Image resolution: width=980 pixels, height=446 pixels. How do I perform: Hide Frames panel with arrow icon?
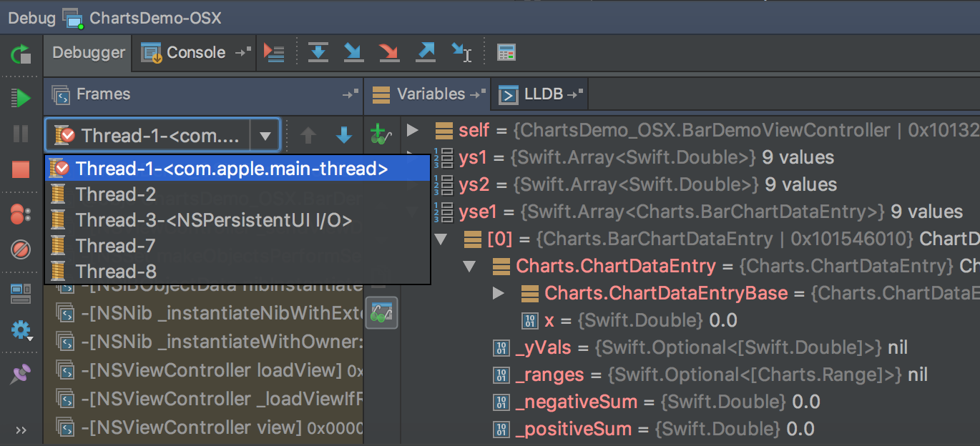pos(350,94)
